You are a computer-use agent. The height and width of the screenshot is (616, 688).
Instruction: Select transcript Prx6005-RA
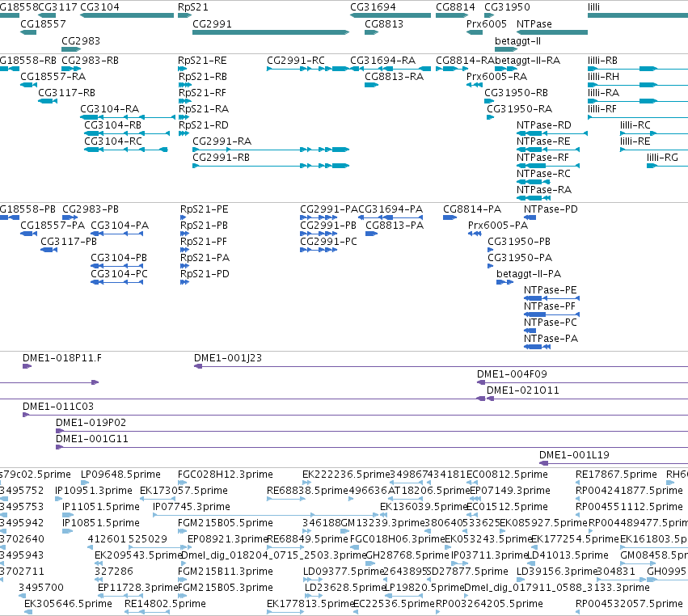click(496, 76)
